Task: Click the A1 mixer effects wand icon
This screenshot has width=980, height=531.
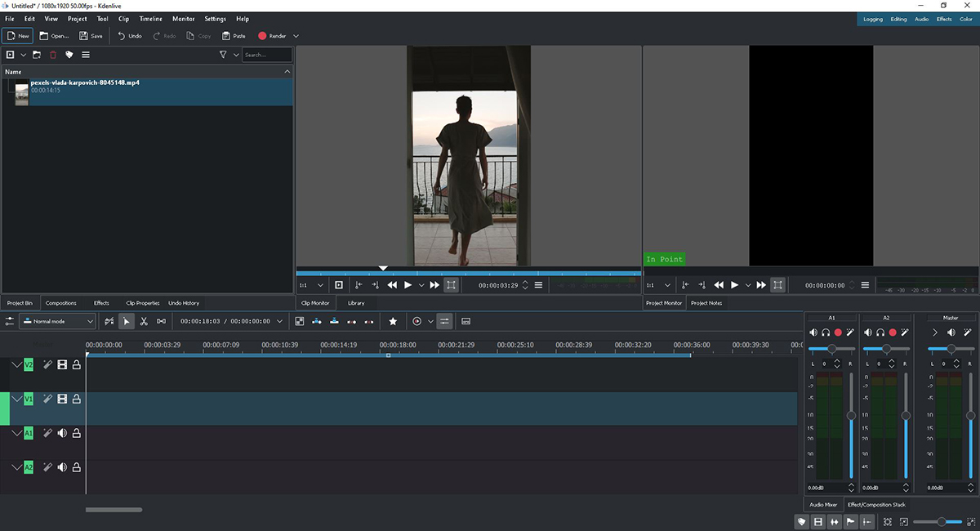Action: [x=850, y=332]
